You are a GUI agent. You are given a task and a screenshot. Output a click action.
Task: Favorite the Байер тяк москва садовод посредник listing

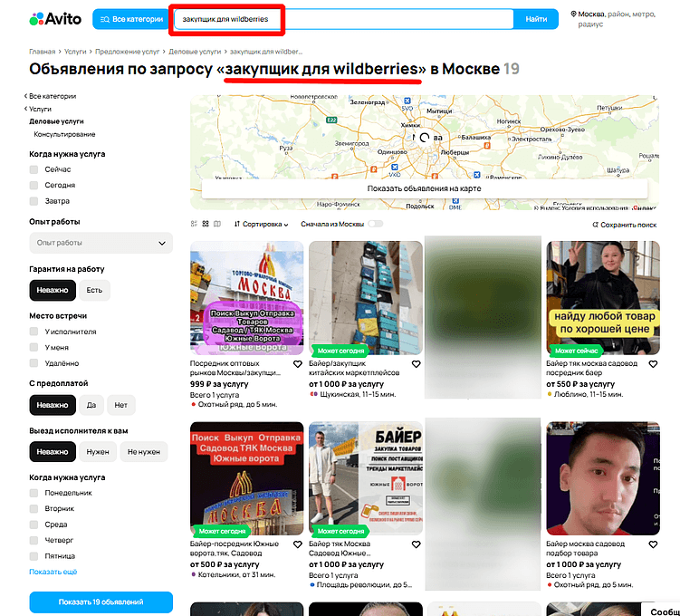[653, 364]
